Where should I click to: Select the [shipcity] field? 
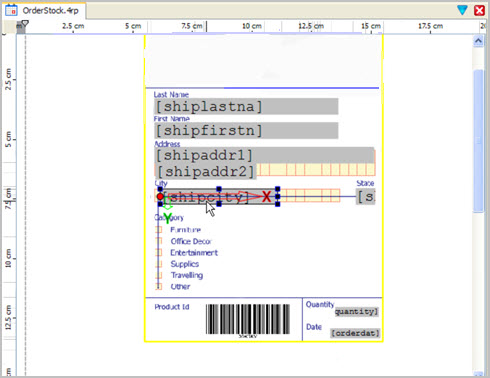click(219, 197)
